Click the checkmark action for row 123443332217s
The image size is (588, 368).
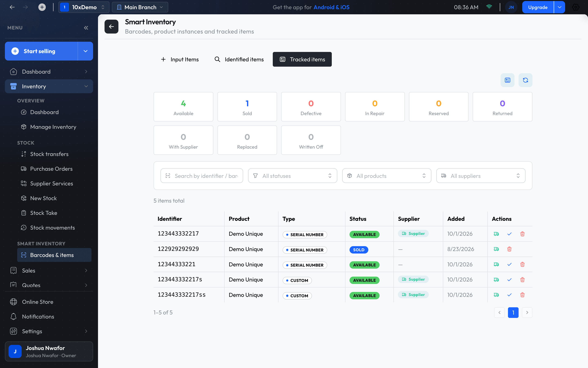(509, 280)
